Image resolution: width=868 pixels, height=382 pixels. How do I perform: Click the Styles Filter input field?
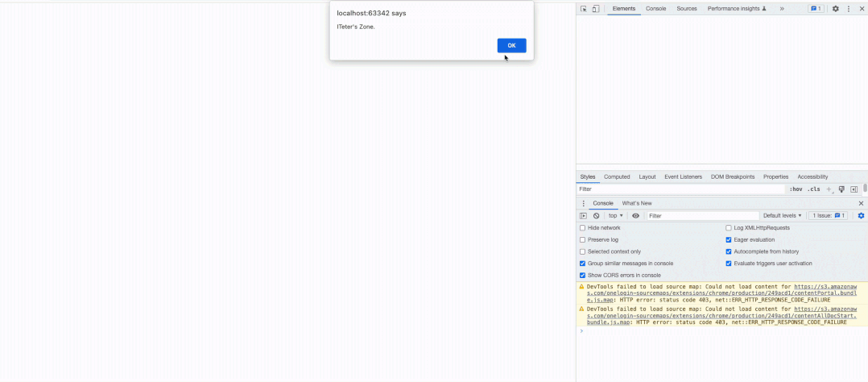pyautogui.click(x=681, y=189)
